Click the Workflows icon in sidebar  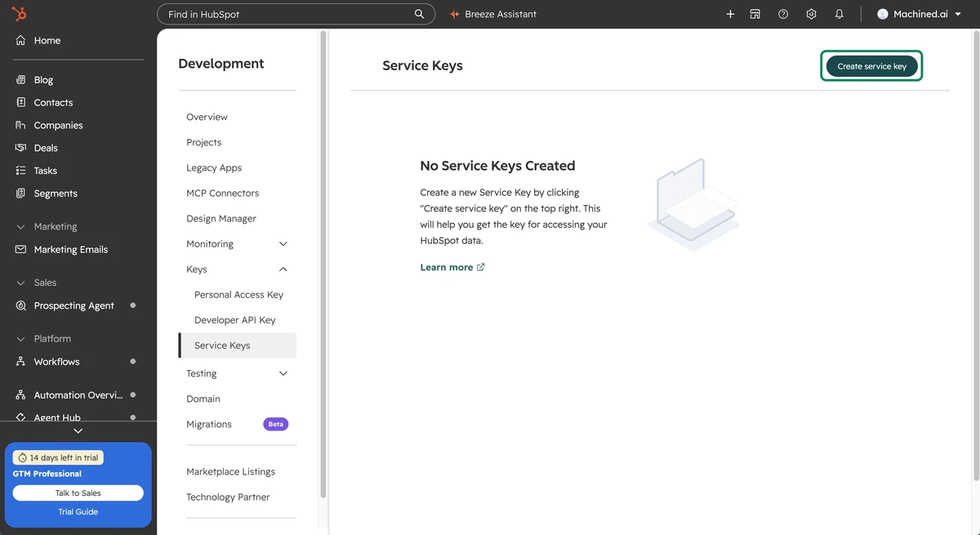point(21,361)
